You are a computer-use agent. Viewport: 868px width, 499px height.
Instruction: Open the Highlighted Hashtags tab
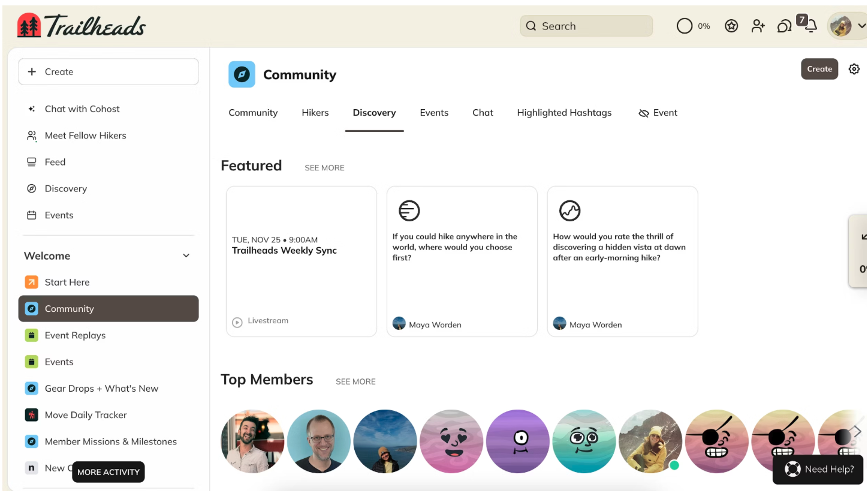point(564,112)
